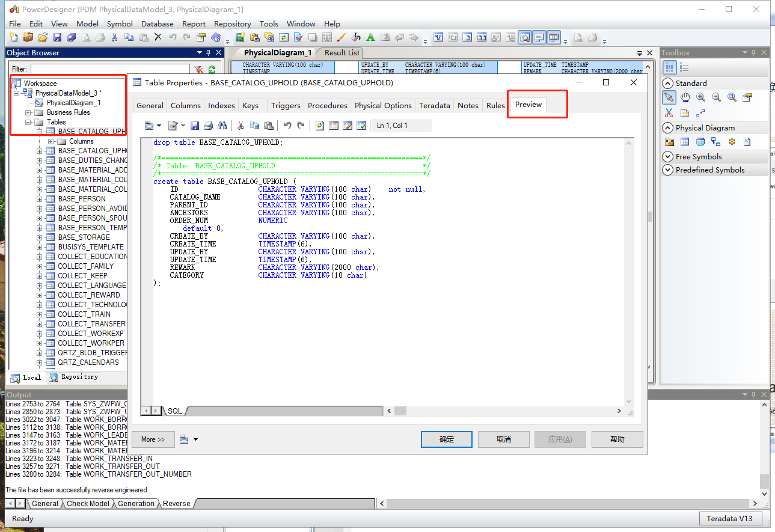Switch to the Columns tab

[185, 105]
